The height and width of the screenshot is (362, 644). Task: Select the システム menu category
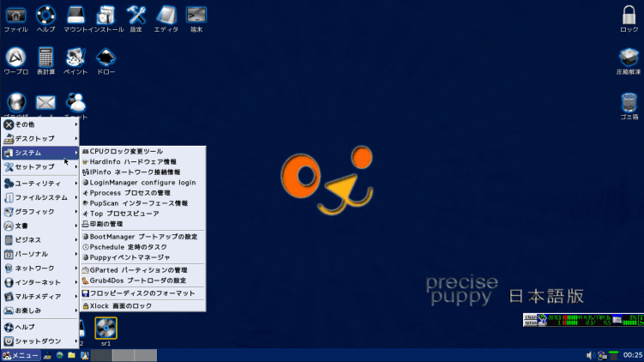pyautogui.click(x=40, y=153)
